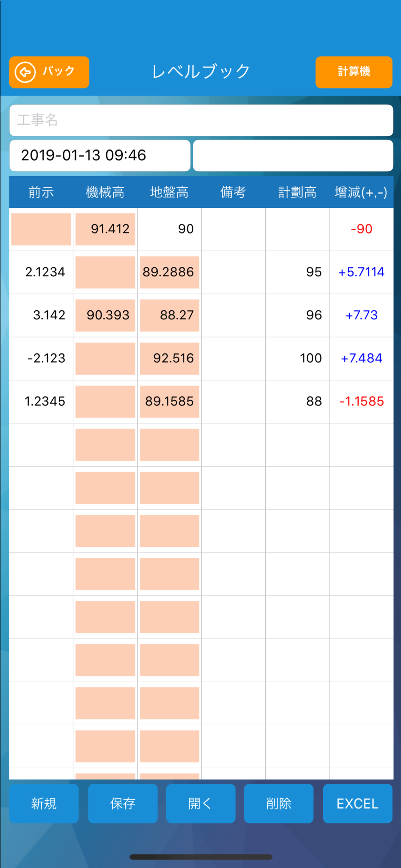Screen dimensions: 401x868
Task: Select the 89.1585 ground height cell
Action: (x=169, y=402)
